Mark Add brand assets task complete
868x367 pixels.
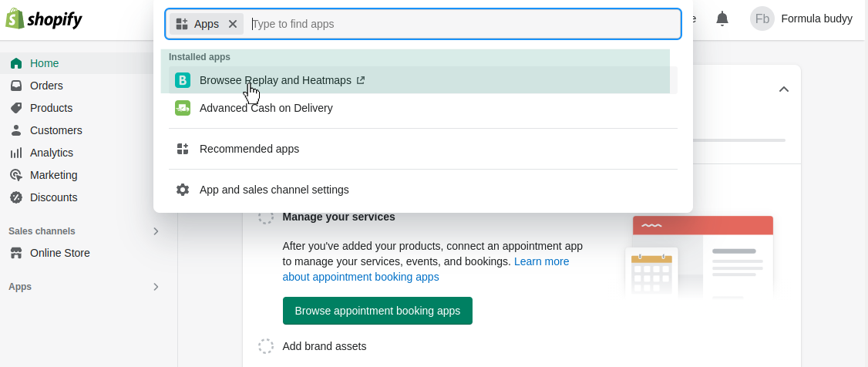(266, 346)
